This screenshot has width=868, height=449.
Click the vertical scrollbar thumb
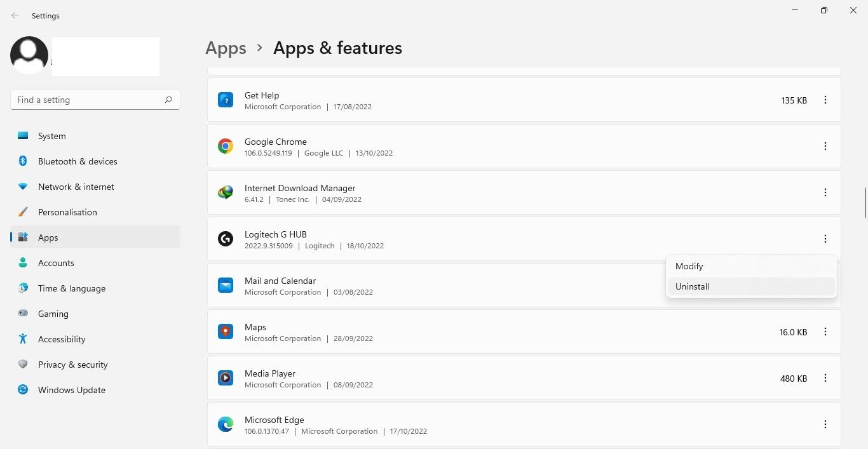[865, 203]
